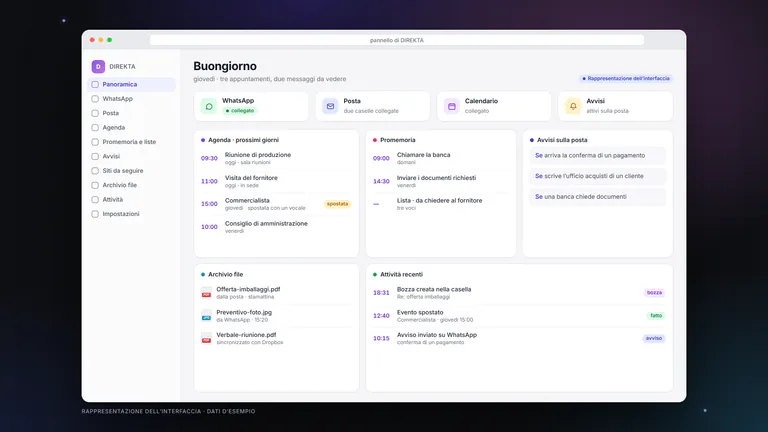The height and width of the screenshot is (432, 768).
Task: Click the Posta card envelope icon
Action: (x=330, y=106)
